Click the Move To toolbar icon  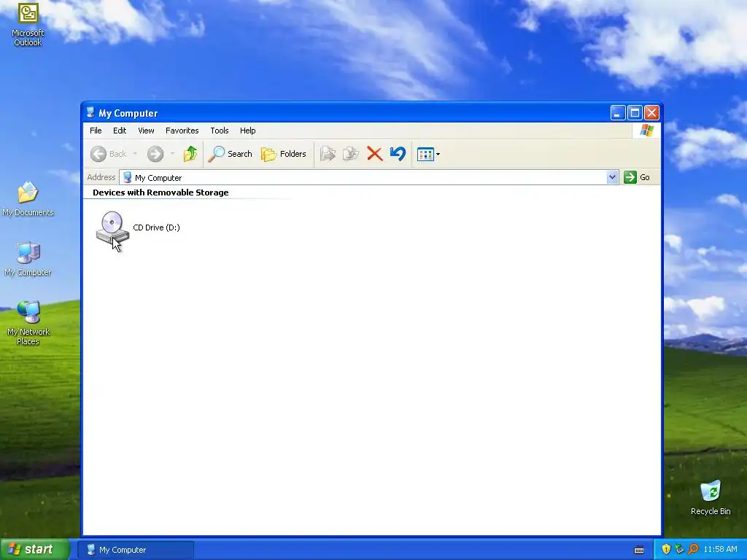(x=328, y=154)
